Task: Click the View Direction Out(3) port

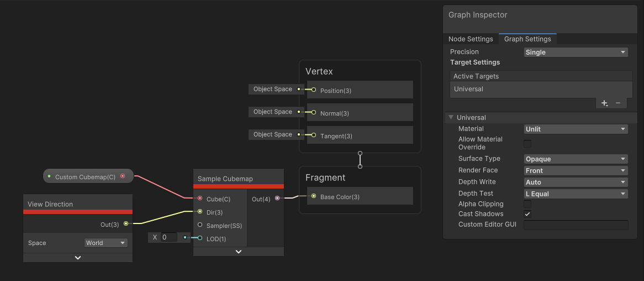Action: pyautogui.click(x=126, y=224)
